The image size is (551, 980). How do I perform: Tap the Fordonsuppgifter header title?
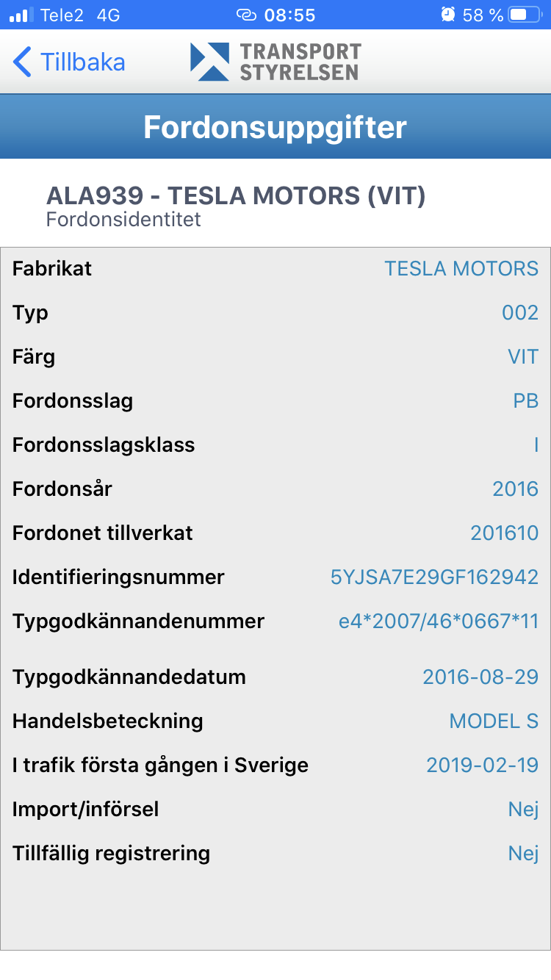coord(275,127)
